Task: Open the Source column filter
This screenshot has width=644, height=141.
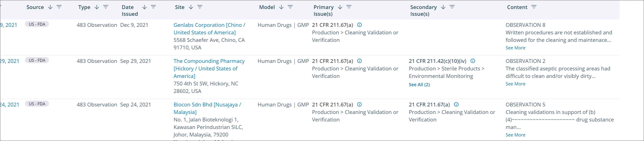Action: [x=59, y=7]
